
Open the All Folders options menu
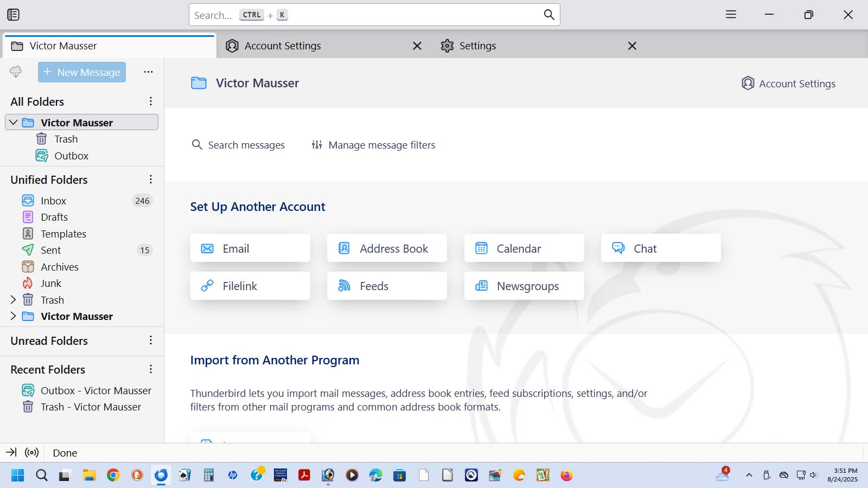coord(151,101)
